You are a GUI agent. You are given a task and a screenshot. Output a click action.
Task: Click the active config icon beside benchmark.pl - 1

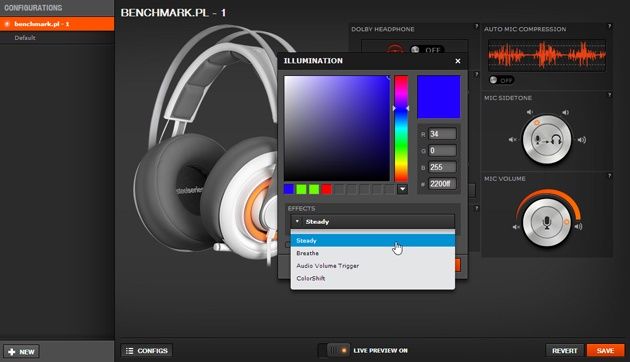point(7,24)
